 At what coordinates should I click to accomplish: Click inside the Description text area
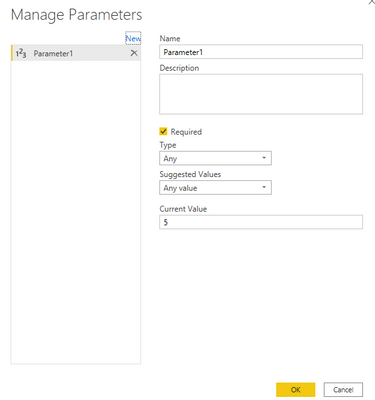click(x=261, y=94)
